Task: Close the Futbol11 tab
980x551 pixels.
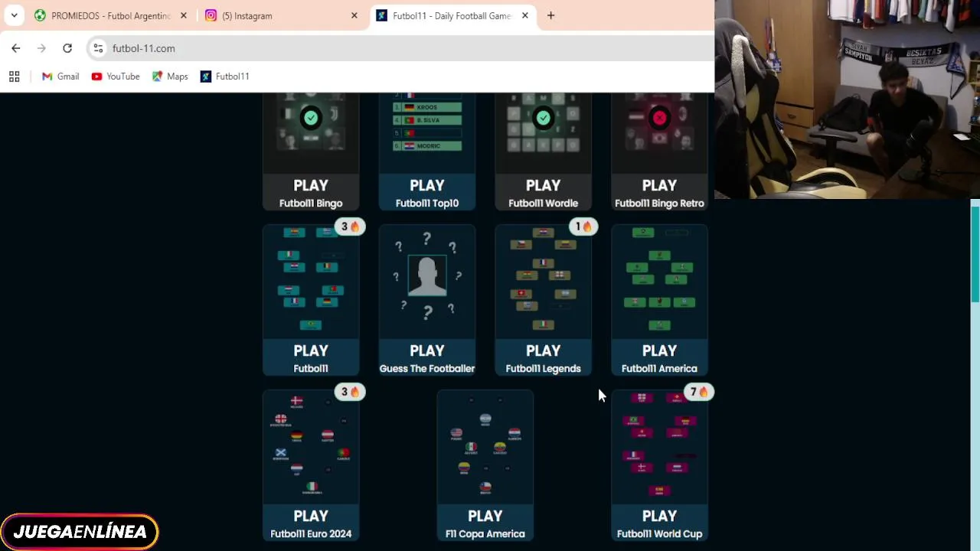Action: point(524,15)
